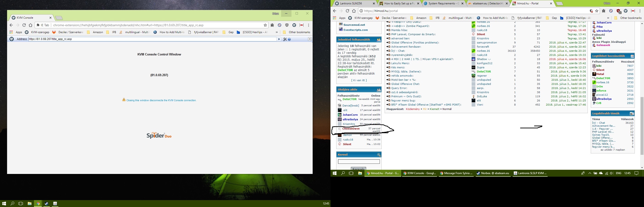Open notification center in inner taskbar

tap(636, 173)
